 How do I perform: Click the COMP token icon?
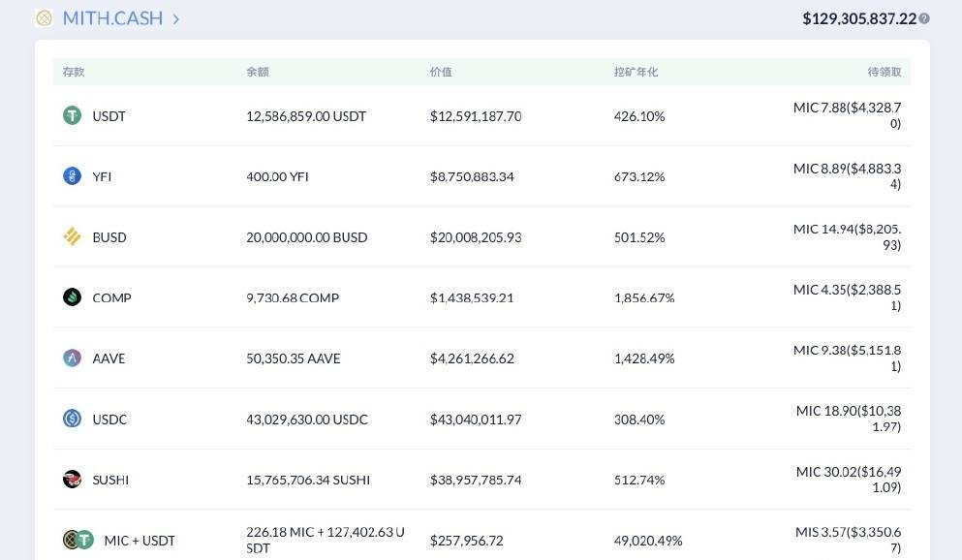[x=72, y=297]
